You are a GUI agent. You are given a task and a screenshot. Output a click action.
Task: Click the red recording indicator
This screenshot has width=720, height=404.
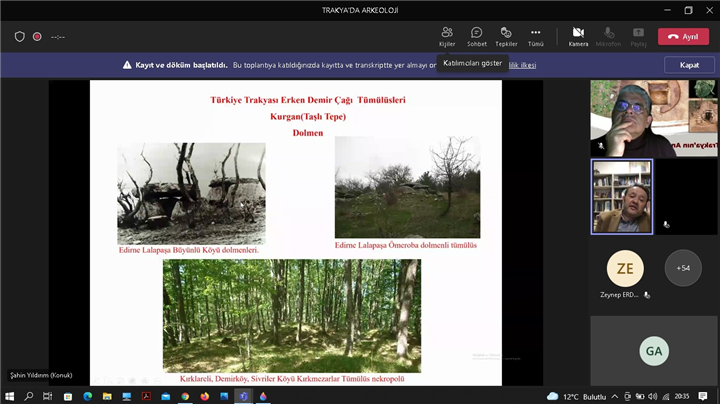point(37,37)
